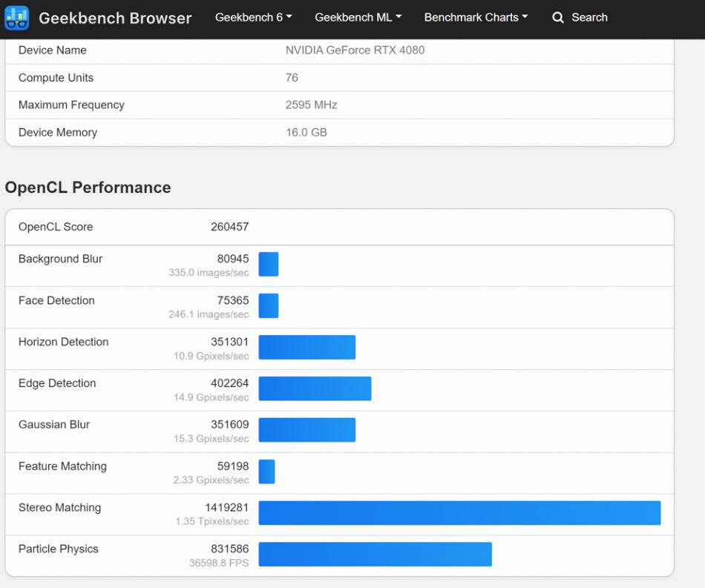705x588 pixels.
Task: Click the 2.33 Gpixels/sec rate
Action: click(x=211, y=480)
